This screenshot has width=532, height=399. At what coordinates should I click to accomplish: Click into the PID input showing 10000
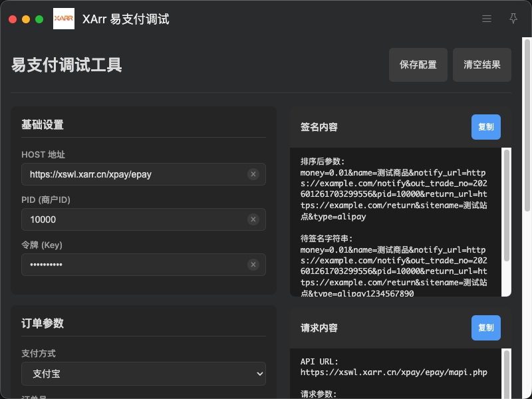133,219
